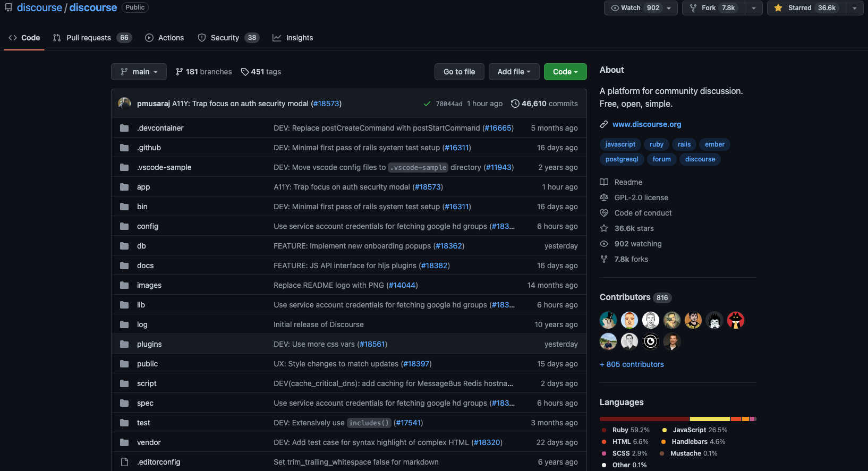This screenshot has height=471, width=868.
Task: Open the discourse owner link in title
Action: click(x=39, y=7)
